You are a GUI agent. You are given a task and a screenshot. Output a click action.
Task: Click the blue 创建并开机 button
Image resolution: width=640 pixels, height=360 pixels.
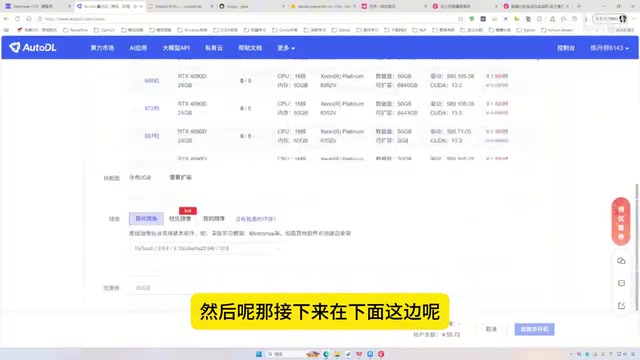(534, 329)
